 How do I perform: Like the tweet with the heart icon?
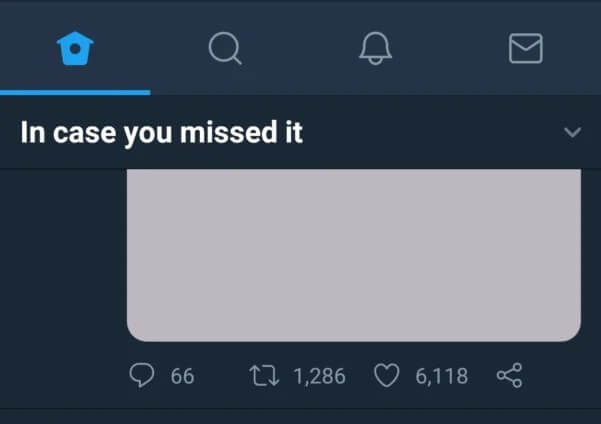(x=386, y=375)
